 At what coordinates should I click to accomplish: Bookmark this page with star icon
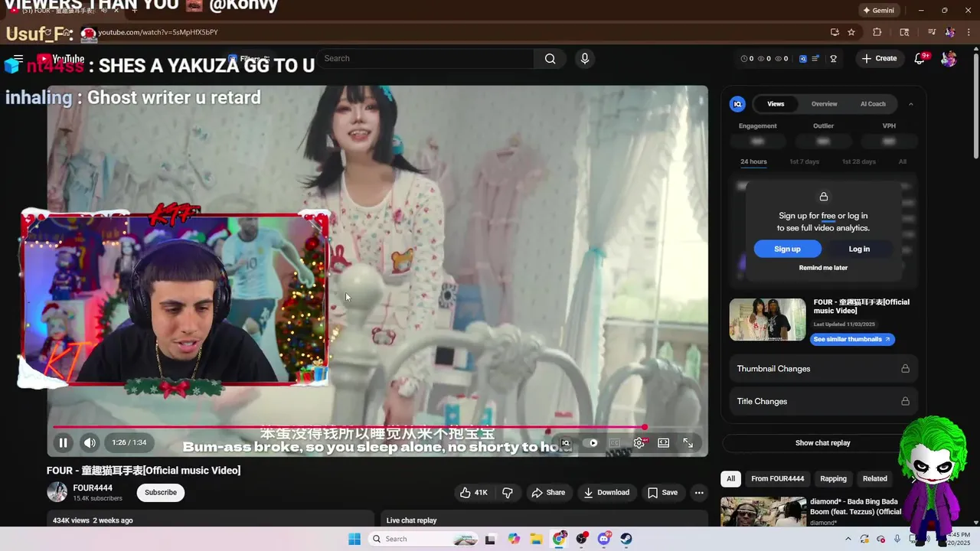(x=851, y=32)
